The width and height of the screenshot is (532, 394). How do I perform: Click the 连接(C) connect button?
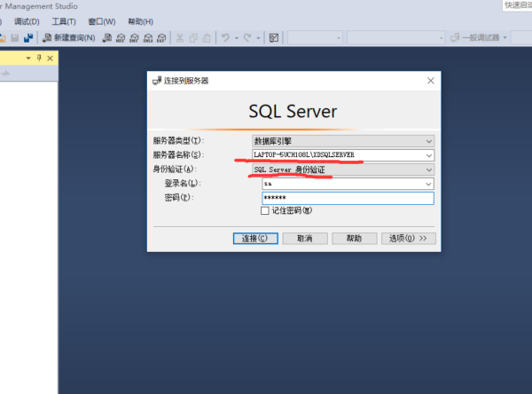click(x=255, y=239)
